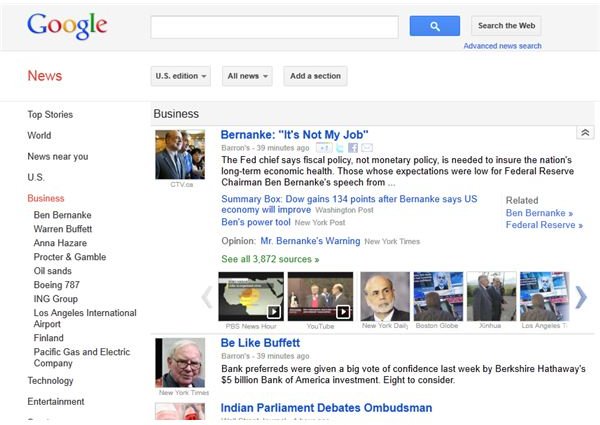Open Los Angeles Times image thumbnail
This screenshot has height=425, width=600.
click(x=545, y=296)
